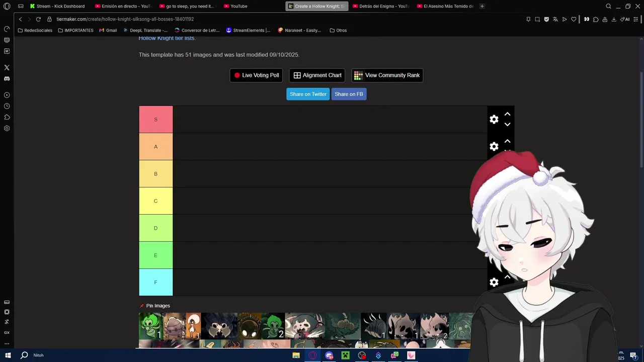Open the IMPORTANTES bookmarks folder

[75, 30]
